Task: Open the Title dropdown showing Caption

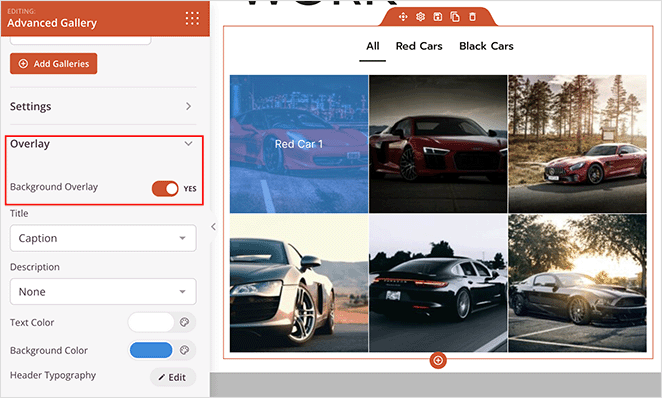Action: point(103,238)
